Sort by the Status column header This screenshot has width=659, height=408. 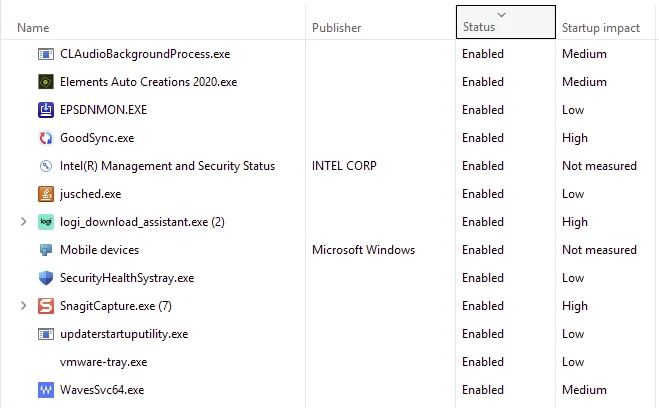click(506, 22)
